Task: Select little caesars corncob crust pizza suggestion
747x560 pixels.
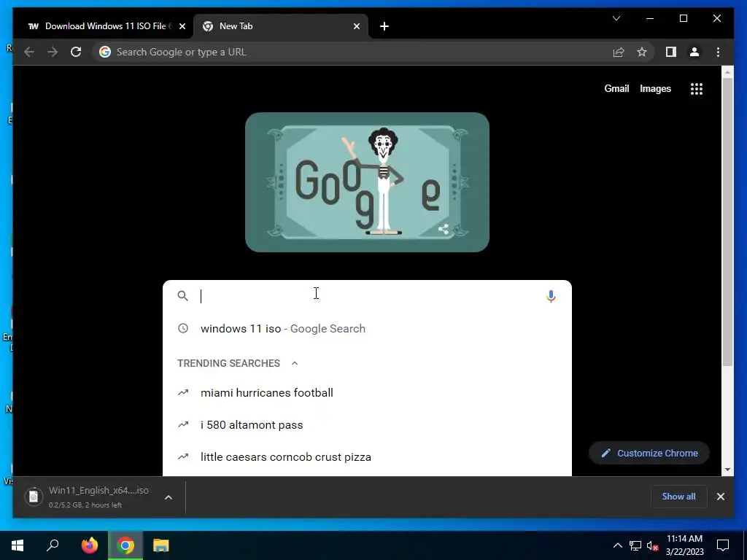Action: coord(367,456)
